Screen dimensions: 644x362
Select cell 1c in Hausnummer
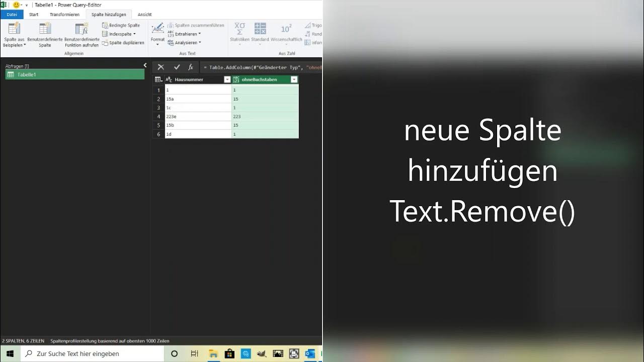coord(198,108)
